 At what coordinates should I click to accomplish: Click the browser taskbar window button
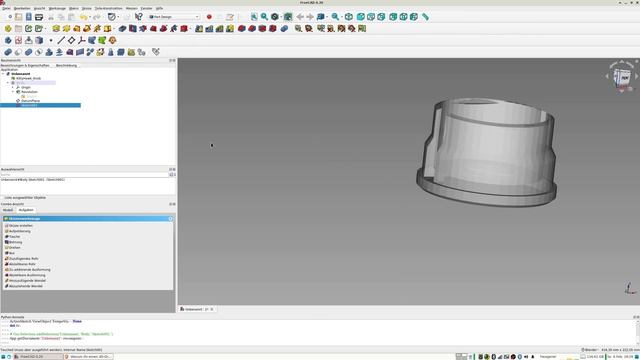point(89,357)
